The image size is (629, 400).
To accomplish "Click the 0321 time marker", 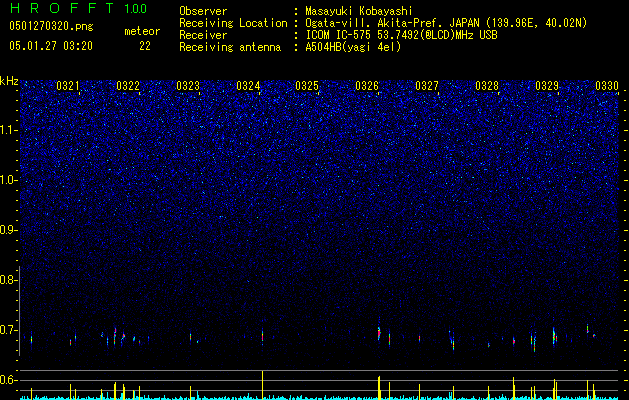I will tap(68, 86).
